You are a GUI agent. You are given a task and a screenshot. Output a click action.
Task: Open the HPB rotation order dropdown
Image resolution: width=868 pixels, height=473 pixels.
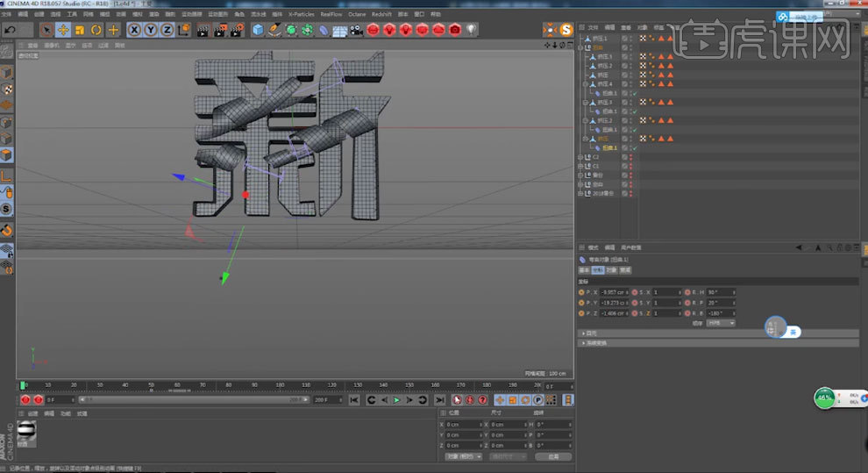pos(721,323)
